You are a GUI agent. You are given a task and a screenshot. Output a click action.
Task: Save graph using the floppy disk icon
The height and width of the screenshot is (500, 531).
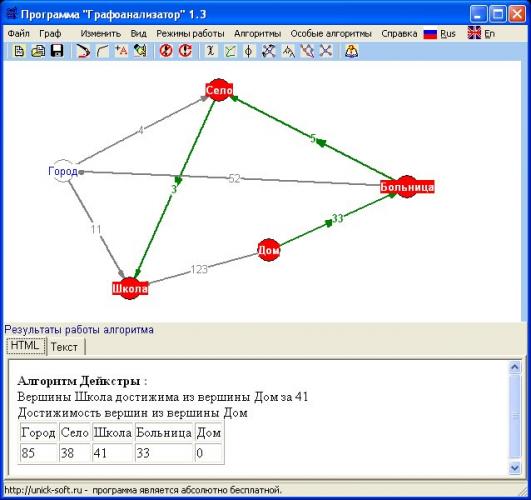click(x=57, y=51)
